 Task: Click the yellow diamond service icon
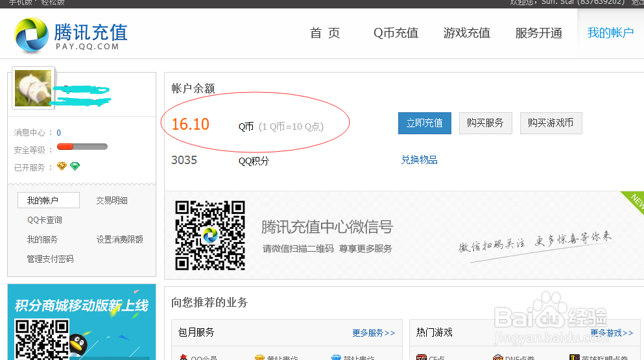62,166
